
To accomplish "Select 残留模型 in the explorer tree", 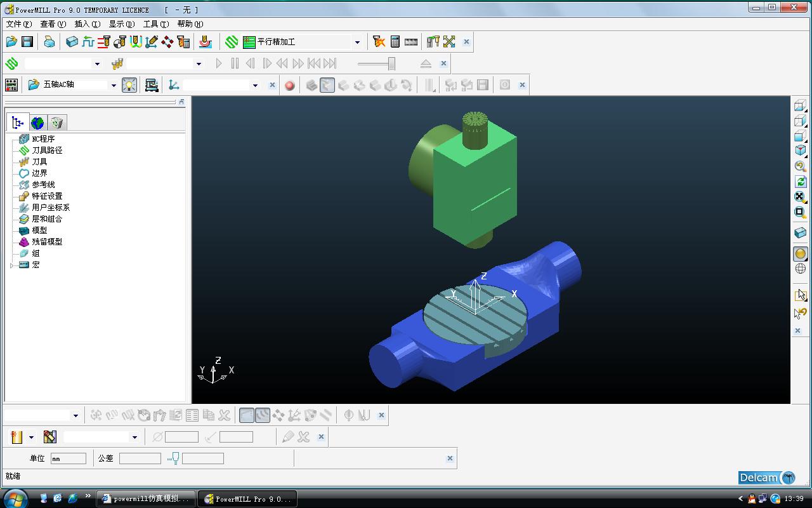I will point(47,241).
